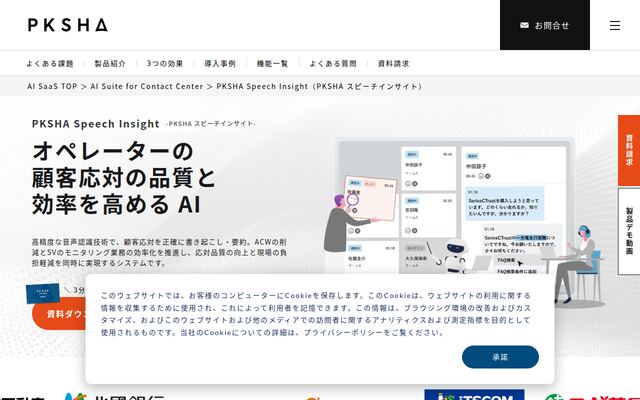Open 資料請求 in the navigation bar
Image resolution: width=640 pixels, height=400 pixels.
(393, 64)
